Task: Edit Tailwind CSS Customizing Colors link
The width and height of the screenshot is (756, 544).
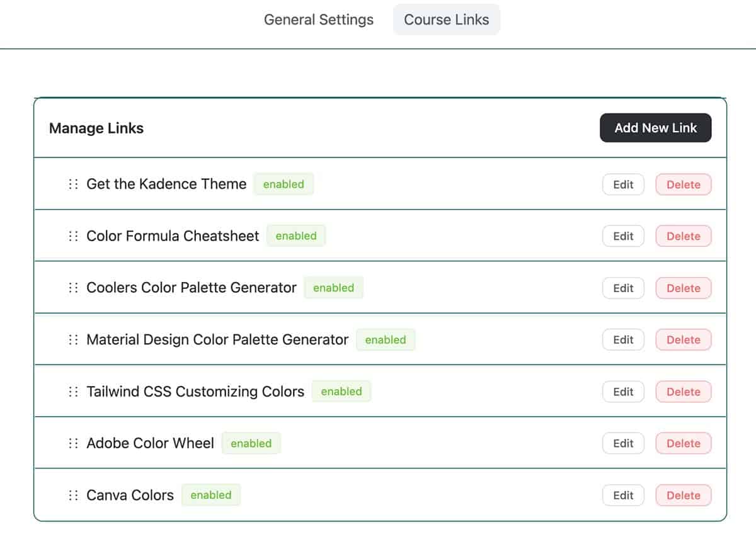Action: (624, 392)
